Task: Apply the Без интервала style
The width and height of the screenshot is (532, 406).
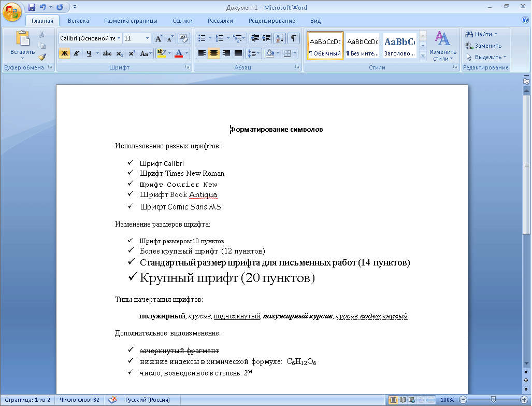Action: pyautogui.click(x=363, y=46)
